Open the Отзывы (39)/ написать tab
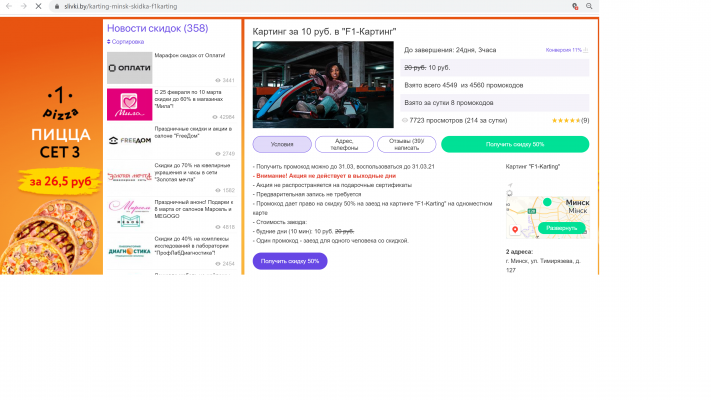711x400 pixels. click(406, 144)
